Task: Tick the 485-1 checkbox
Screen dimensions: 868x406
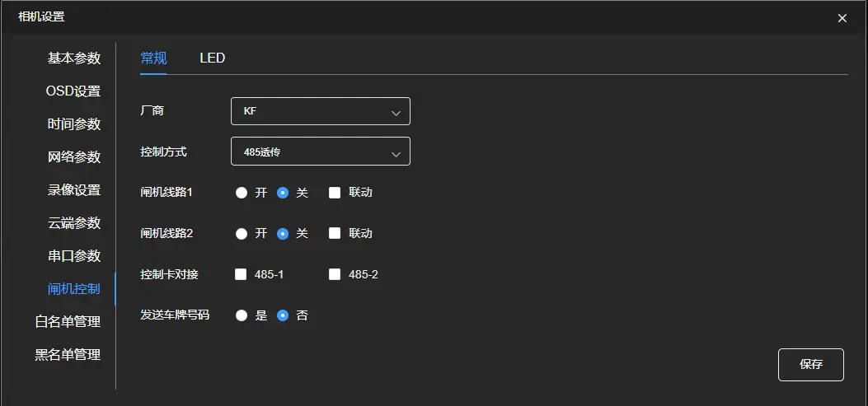Action: coord(242,274)
